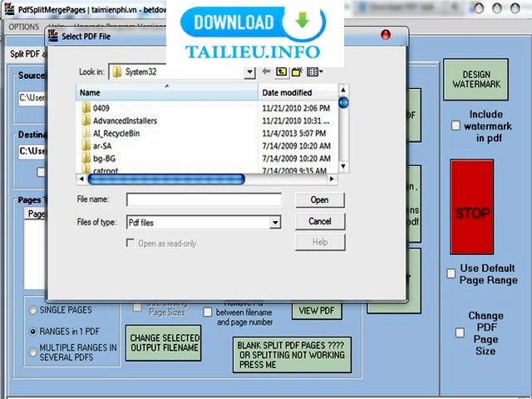
Task: Click the vertical scrollbar thumb in file list
Action: (343, 102)
